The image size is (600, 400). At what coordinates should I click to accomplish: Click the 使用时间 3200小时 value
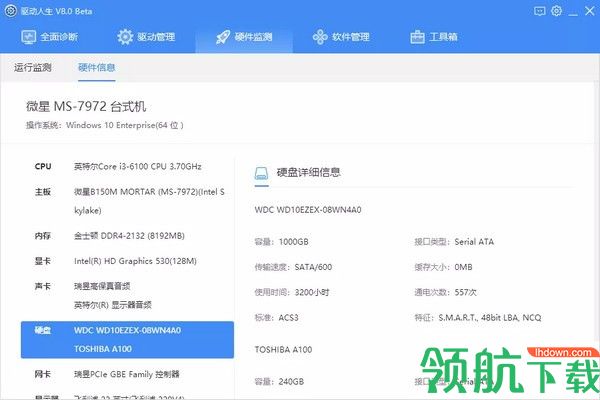tap(312, 292)
